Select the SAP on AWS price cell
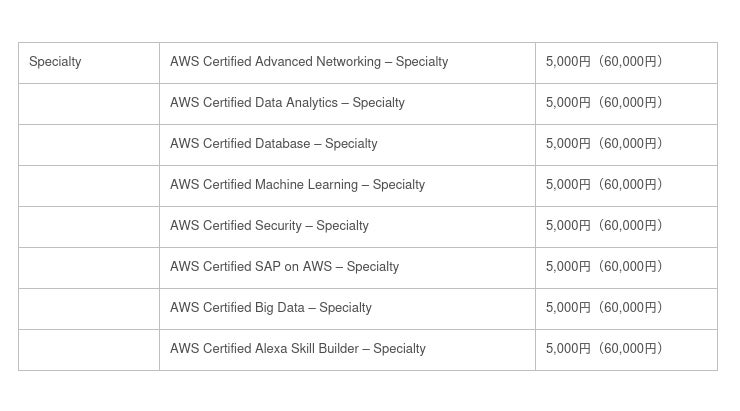Image resolution: width=740 pixels, height=411 pixels. pyautogui.click(x=604, y=267)
